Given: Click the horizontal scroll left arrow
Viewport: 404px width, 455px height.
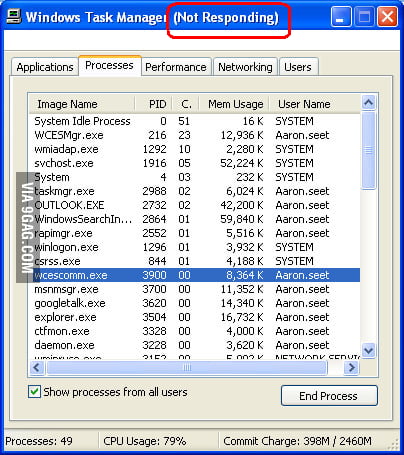Looking at the screenshot, I should pyautogui.click(x=37, y=368).
